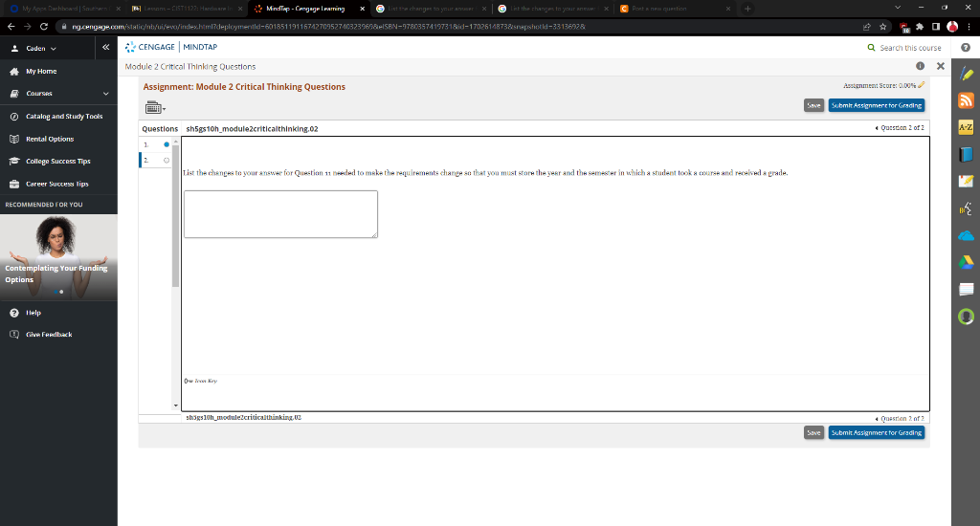This screenshot has height=526, width=980.
Task: Go to previous question via top arrow
Action: tap(877, 128)
